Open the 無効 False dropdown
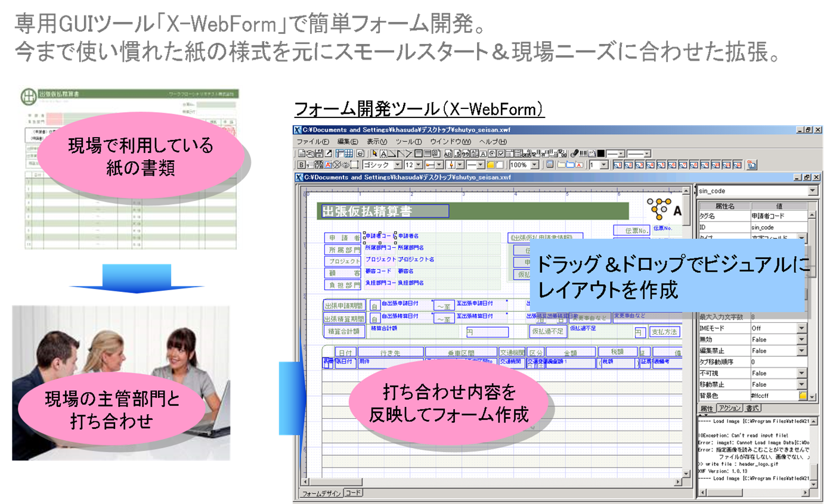This screenshot has width=830, height=504. pos(803,339)
